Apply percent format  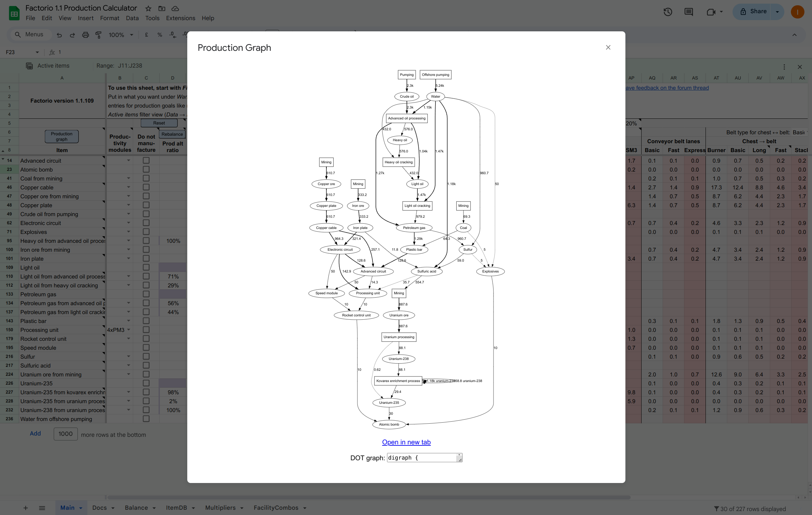coord(160,35)
